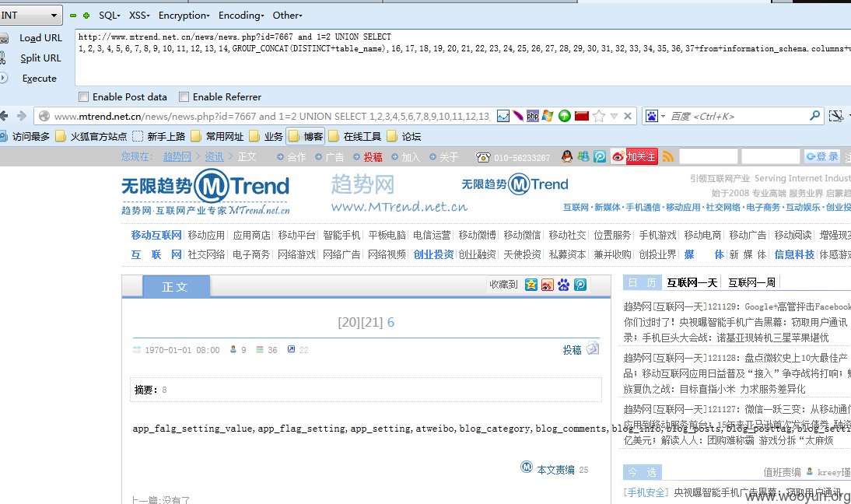Click the HackBar Execute button
The height and width of the screenshot is (504, 851).
[x=39, y=78]
